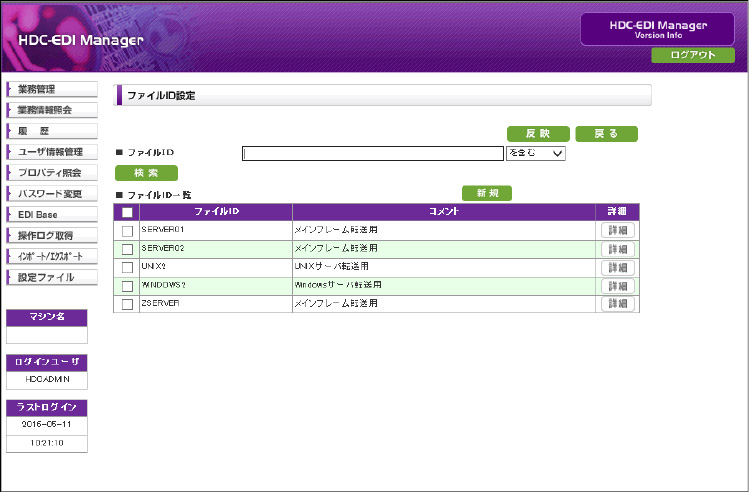The width and height of the screenshot is (749, 492).
Task: Click the ログアウト button
Action: (693, 55)
